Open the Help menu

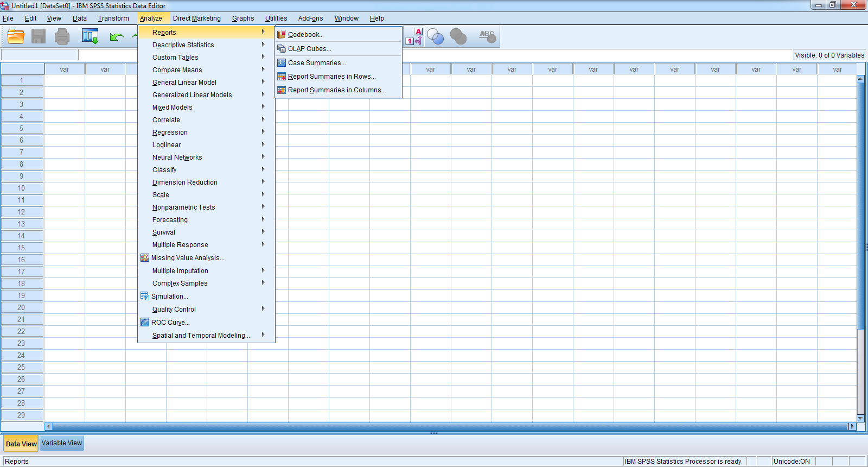pyautogui.click(x=377, y=18)
